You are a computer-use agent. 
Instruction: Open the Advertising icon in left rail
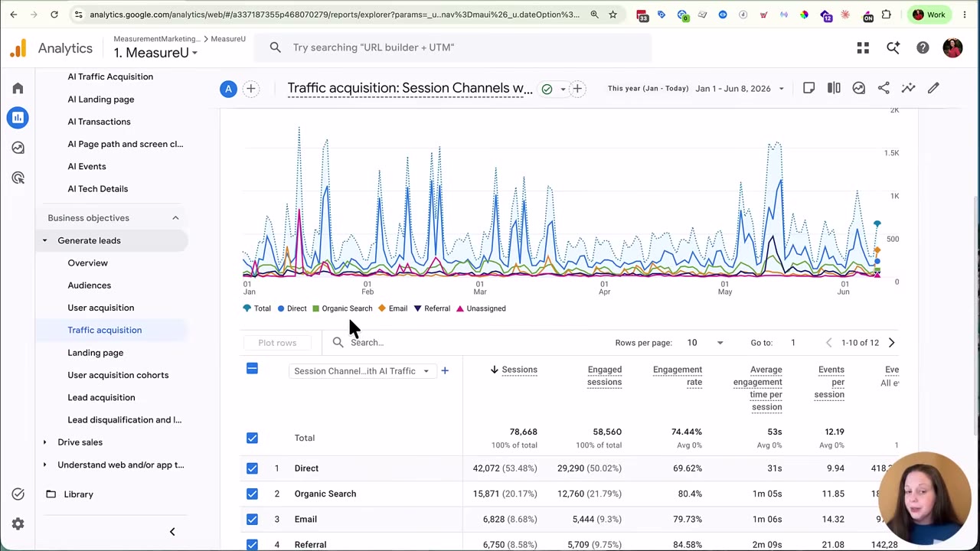pos(18,178)
